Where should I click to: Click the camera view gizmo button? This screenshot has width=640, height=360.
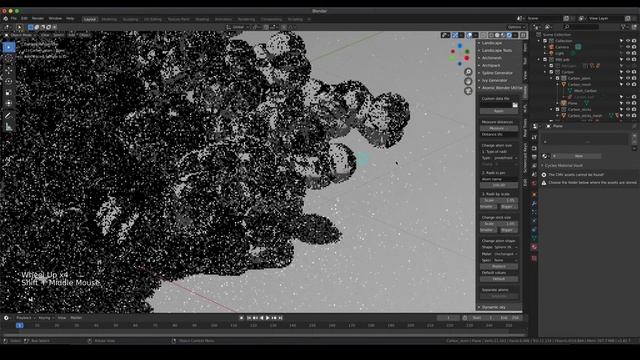[468, 91]
